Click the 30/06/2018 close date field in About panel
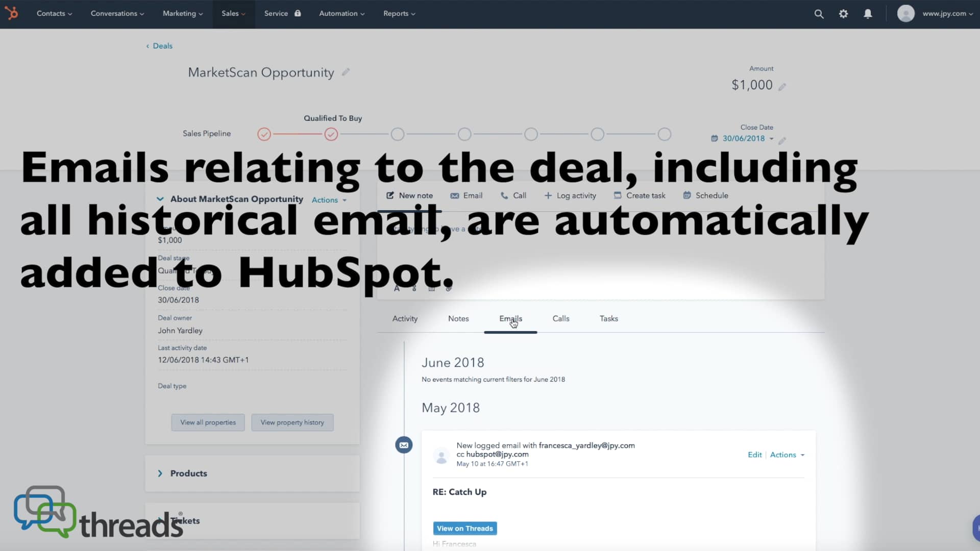The width and height of the screenshot is (980, 551). coord(178,300)
